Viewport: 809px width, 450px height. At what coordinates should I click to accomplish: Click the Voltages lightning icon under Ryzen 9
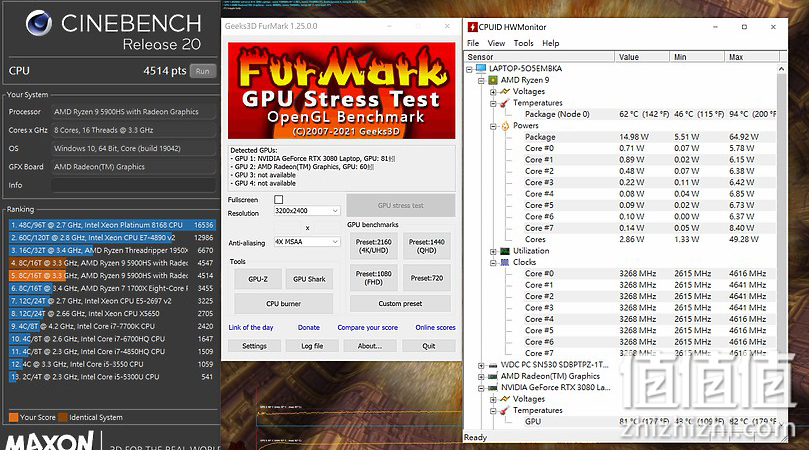coord(505,91)
